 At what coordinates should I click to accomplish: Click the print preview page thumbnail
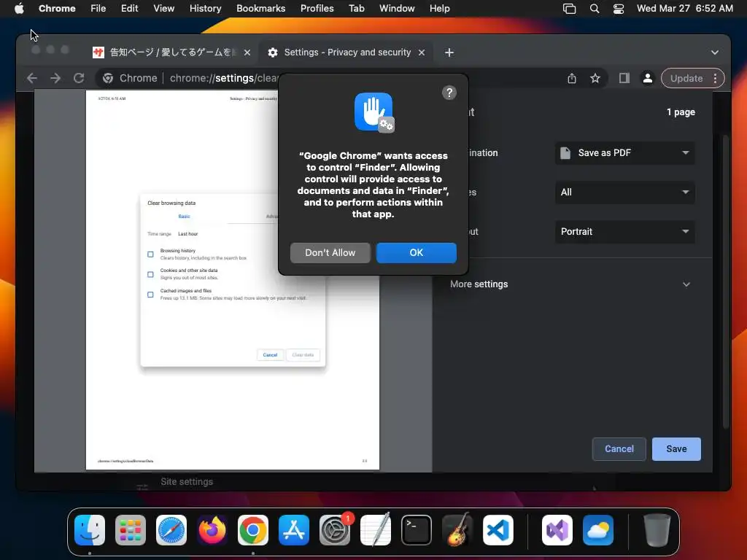(233, 280)
